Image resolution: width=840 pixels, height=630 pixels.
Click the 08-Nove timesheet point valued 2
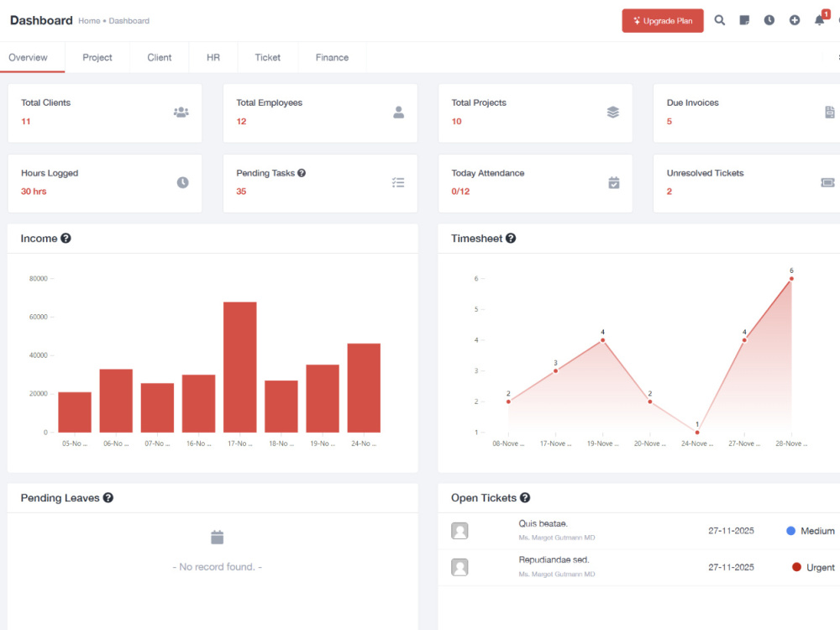click(508, 402)
